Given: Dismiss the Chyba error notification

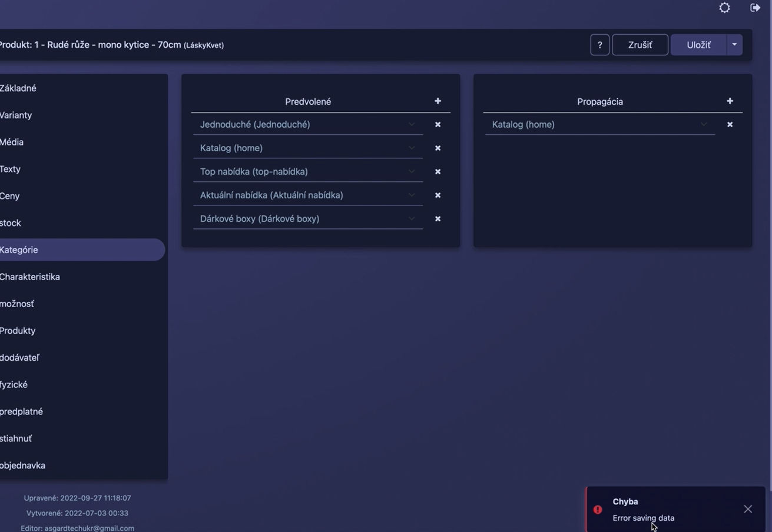Looking at the screenshot, I should click(x=747, y=508).
